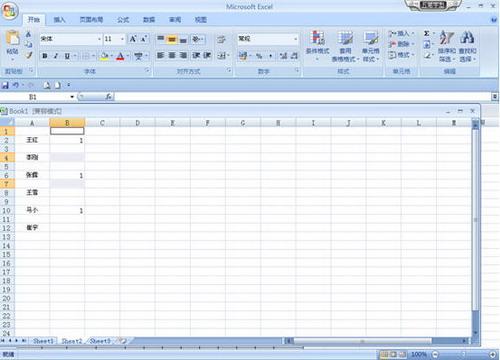Toggle italic formatting
The width and height of the screenshot is (500, 360).
pos(56,56)
